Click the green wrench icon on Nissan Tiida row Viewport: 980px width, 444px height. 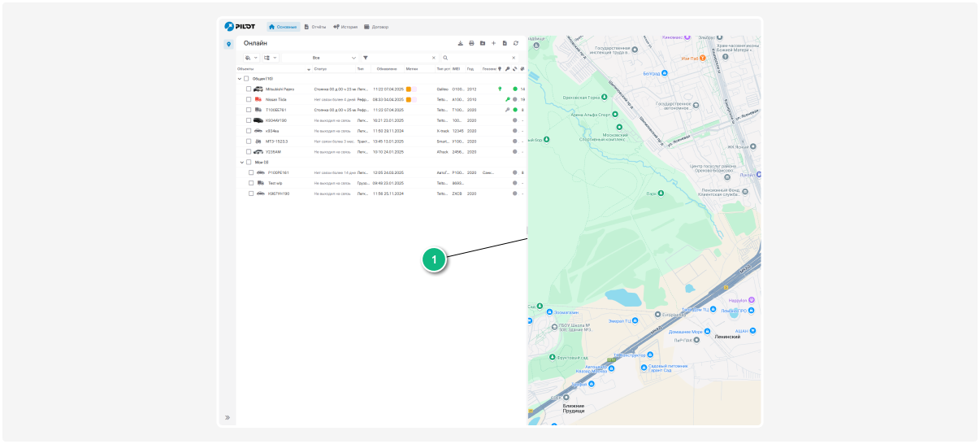pyautogui.click(x=507, y=99)
